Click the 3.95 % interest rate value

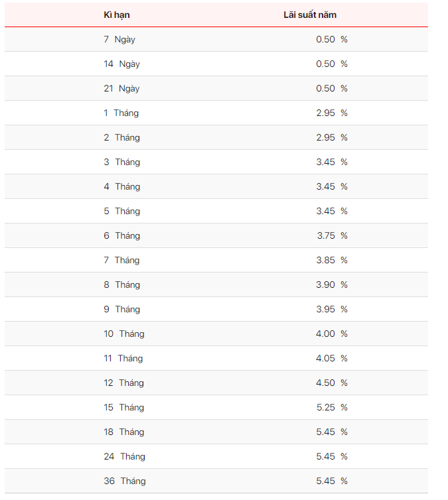pyautogui.click(x=332, y=309)
